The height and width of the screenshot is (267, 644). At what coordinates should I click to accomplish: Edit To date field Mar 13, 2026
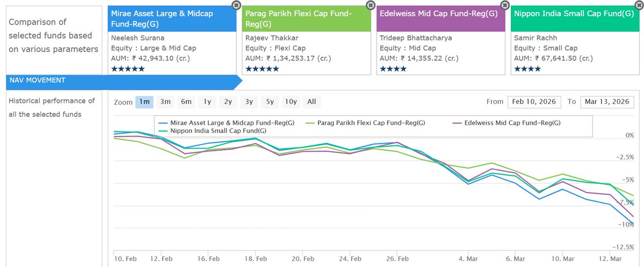pyautogui.click(x=607, y=102)
